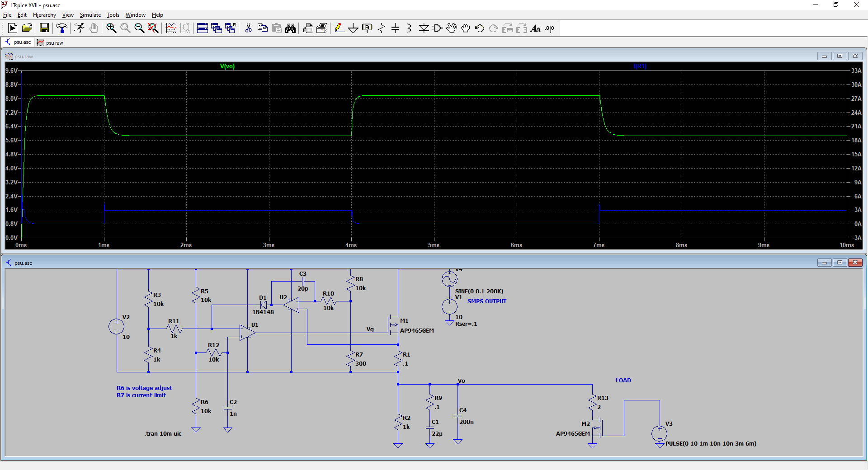Click the SMPS OUTPUT comment
The height and width of the screenshot is (470, 868).
click(487, 301)
